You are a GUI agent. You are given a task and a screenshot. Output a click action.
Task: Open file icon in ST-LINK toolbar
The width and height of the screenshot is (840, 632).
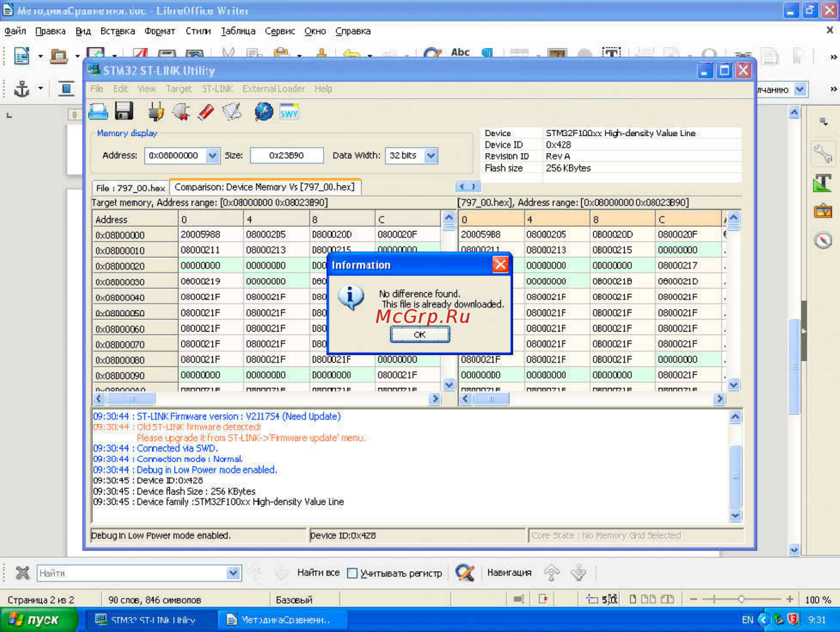coord(98,112)
